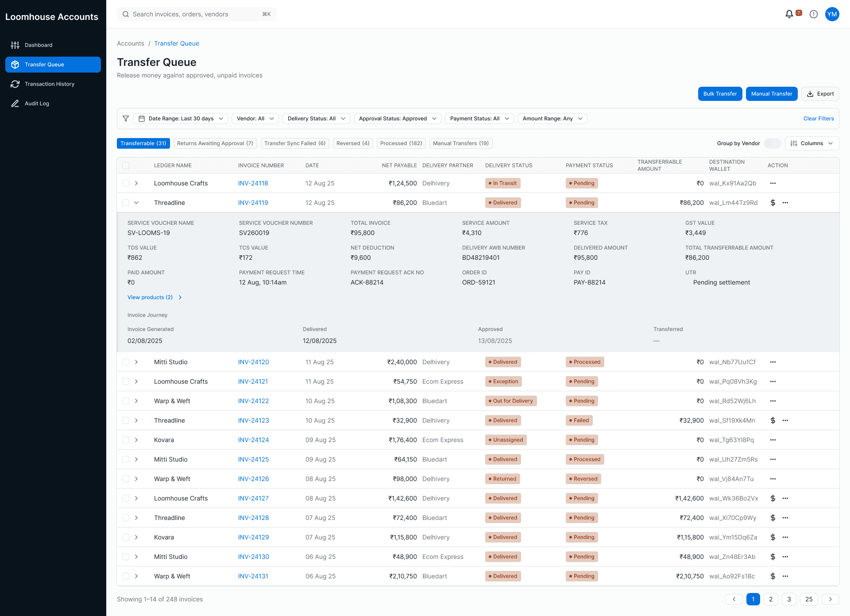Go to page 25 in pagination
The width and height of the screenshot is (850, 616).
(x=809, y=599)
